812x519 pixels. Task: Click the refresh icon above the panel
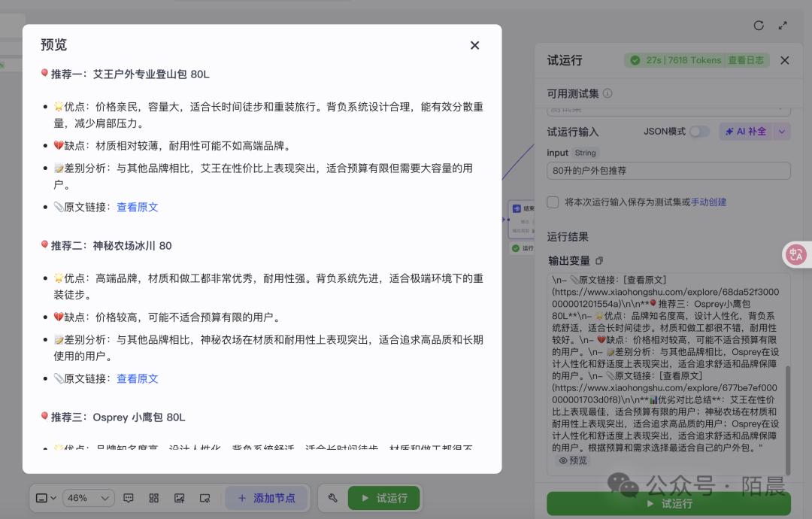[x=759, y=26]
